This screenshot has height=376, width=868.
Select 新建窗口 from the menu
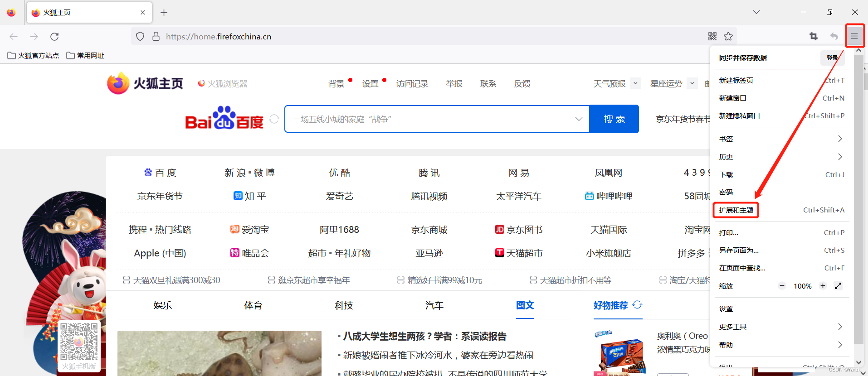(781, 98)
